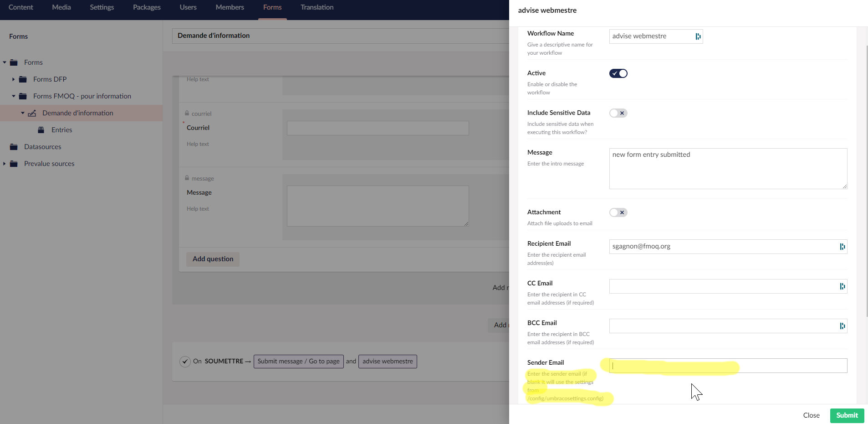Click the Add question button
This screenshot has height=424, width=868.
212,259
